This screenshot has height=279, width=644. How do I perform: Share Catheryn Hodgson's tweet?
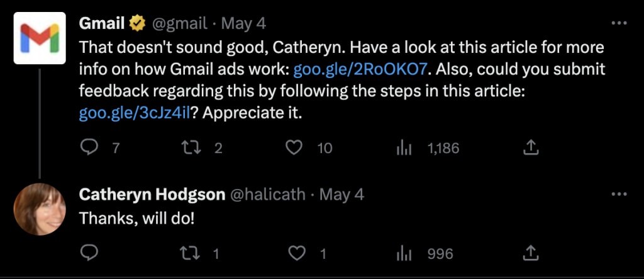click(530, 253)
